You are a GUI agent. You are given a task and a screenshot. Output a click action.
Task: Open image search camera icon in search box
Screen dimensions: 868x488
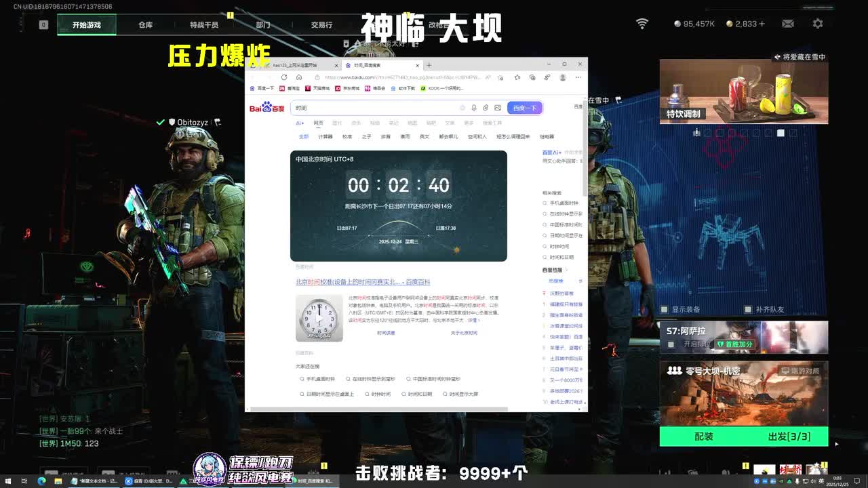[x=497, y=108]
